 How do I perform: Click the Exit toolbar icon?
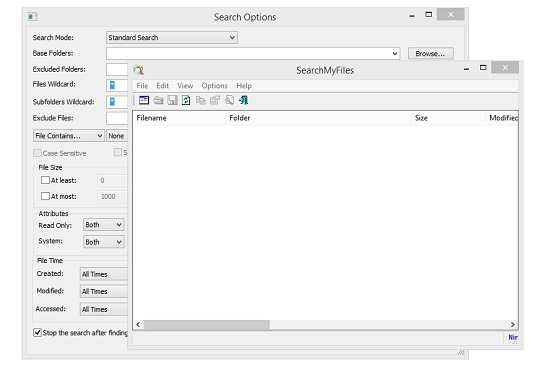click(x=243, y=100)
